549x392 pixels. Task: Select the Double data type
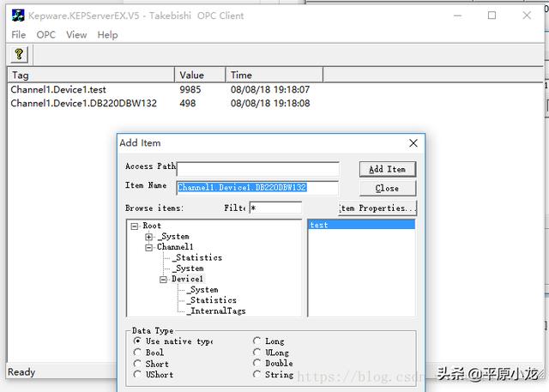[256, 363]
